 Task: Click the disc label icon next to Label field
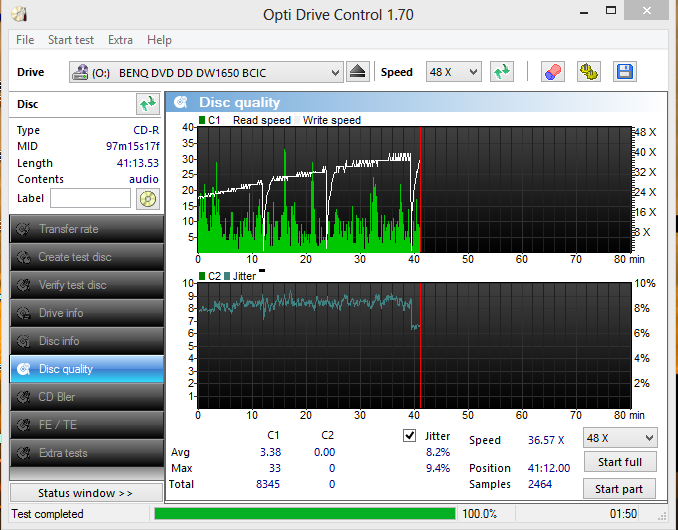click(x=148, y=199)
